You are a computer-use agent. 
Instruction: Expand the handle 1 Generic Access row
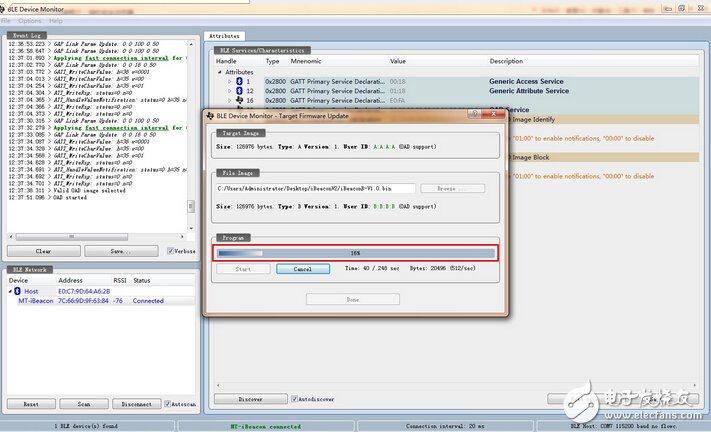(x=229, y=81)
